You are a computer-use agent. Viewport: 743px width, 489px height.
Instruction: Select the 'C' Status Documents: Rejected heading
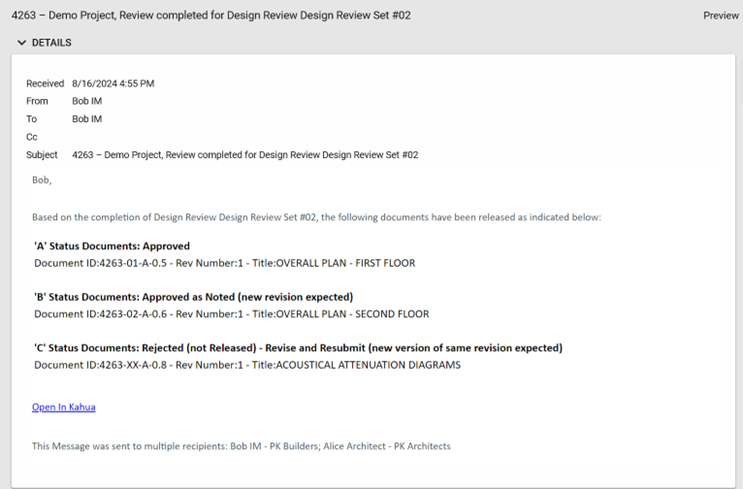298,348
